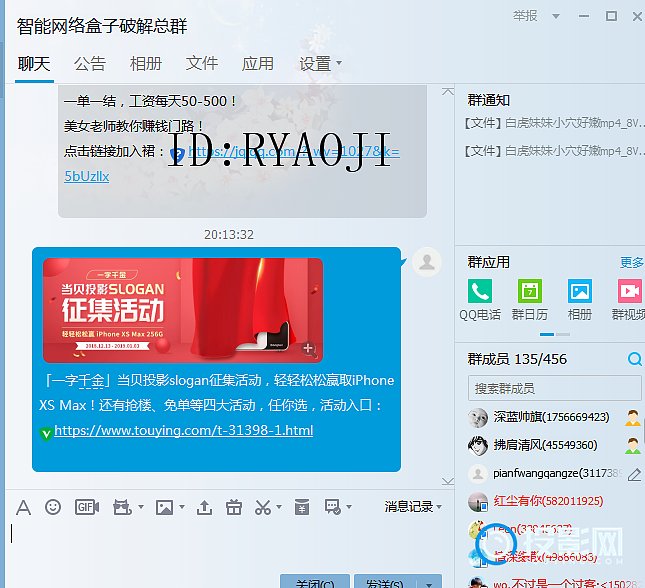Screen dimensions: 645x588
Task: Open the 当贝投影 slogan banner image
Action: coord(183,311)
